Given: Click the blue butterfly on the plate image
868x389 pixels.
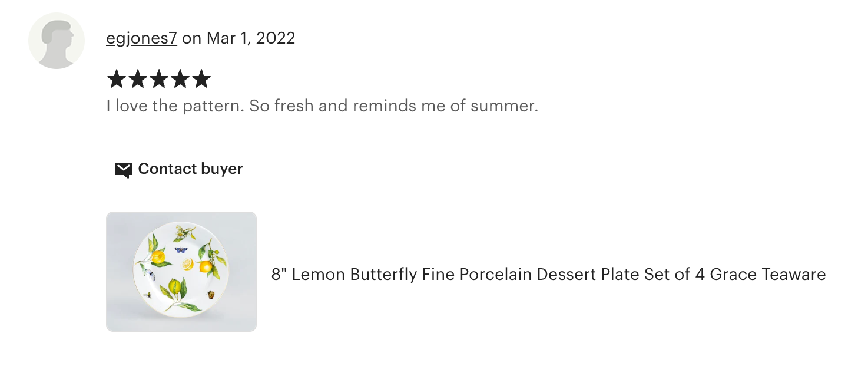Looking at the screenshot, I should [181, 250].
